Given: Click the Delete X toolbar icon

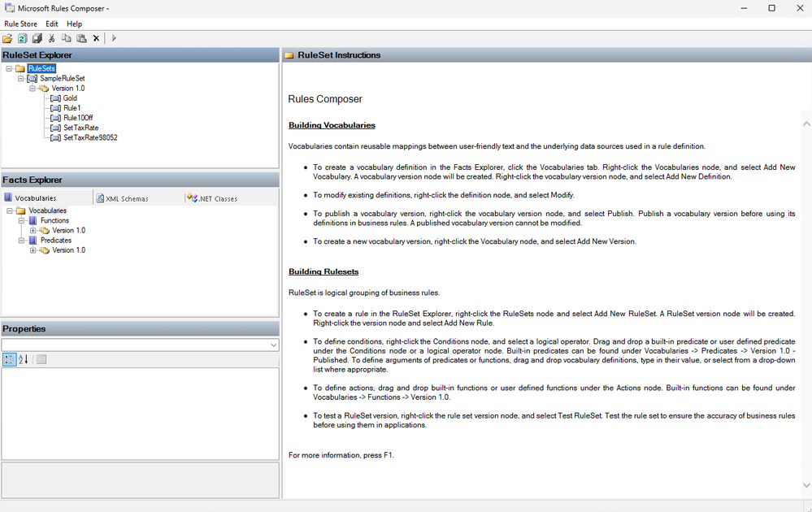Looking at the screenshot, I should [x=97, y=38].
